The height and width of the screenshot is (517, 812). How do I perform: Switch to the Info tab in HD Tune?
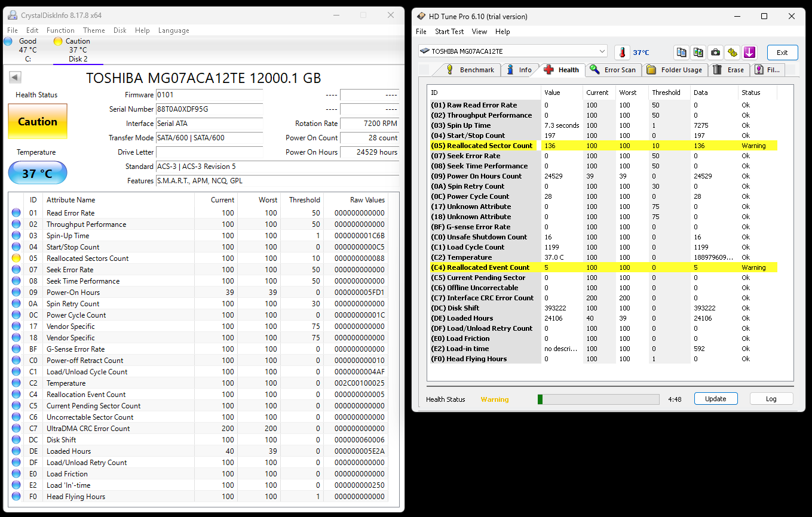coord(519,70)
